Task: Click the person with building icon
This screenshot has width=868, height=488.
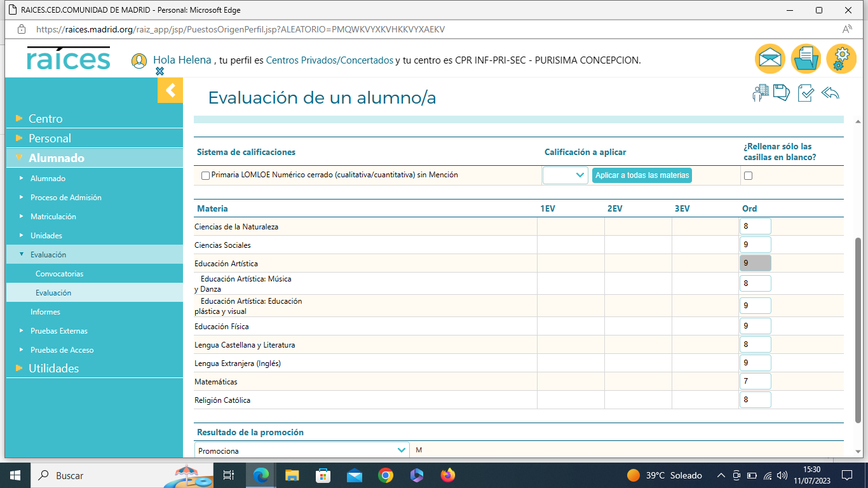Action: pos(760,93)
